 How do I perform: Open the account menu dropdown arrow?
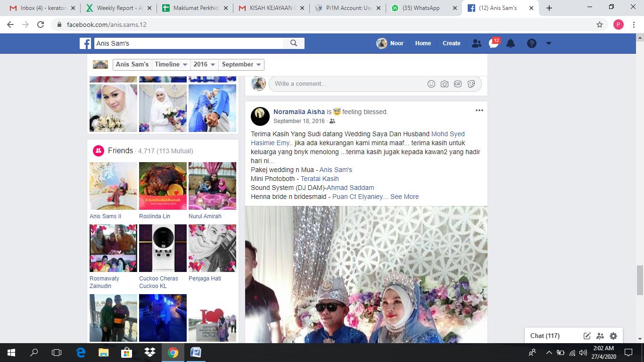tap(548, 43)
